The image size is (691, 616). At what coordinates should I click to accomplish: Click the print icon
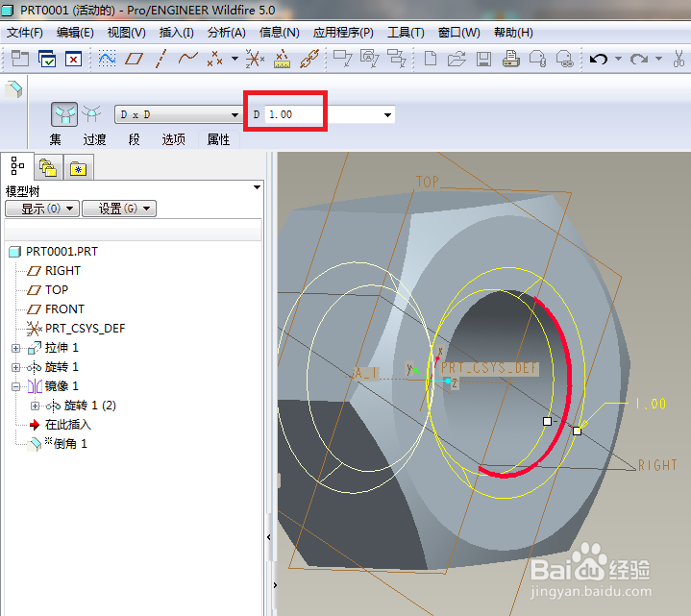coord(510,59)
